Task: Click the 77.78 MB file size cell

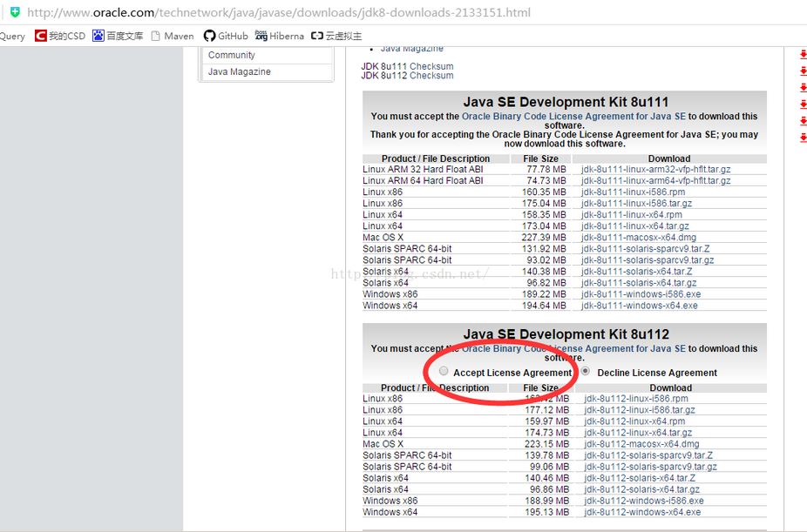Action: click(546, 169)
